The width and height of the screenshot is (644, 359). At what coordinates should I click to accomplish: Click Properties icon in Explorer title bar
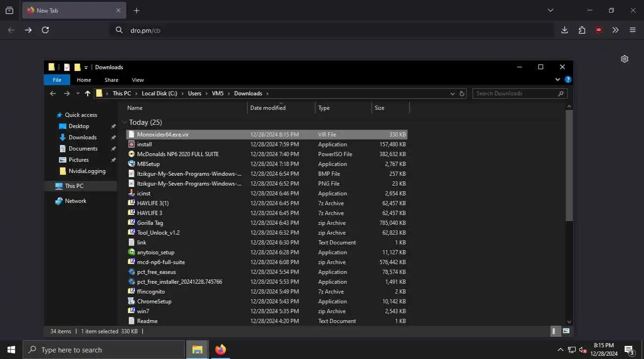[x=67, y=67]
